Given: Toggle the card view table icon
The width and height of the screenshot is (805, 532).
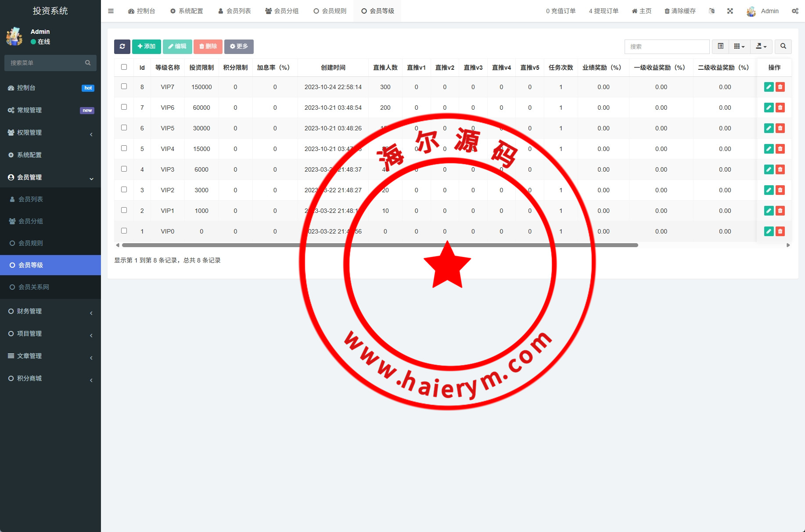Looking at the screenshot, I should click(x=720, y=47).
